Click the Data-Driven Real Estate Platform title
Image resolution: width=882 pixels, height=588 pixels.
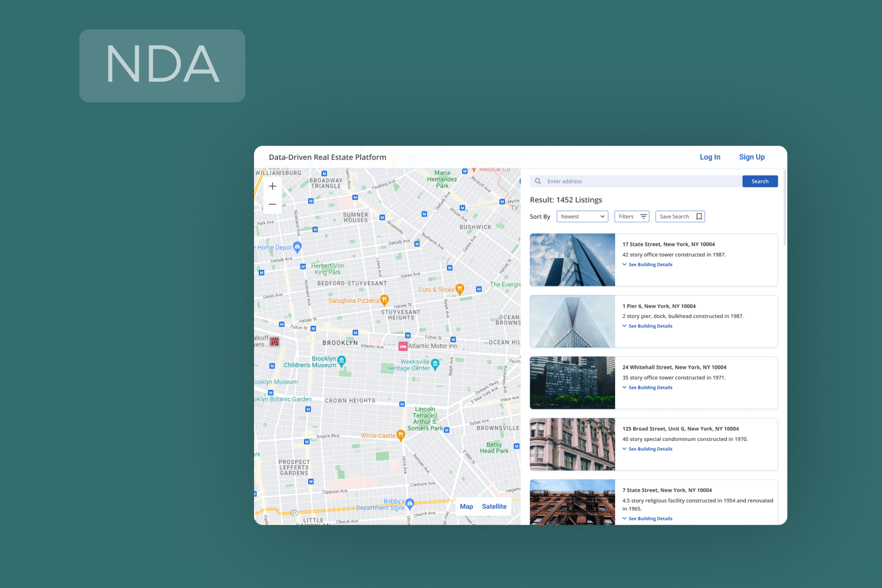coord(328,157)
